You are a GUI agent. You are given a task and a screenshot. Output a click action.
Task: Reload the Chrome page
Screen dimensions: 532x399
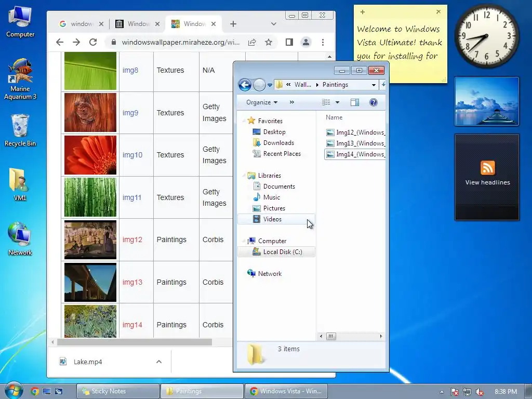click(93, 42)
